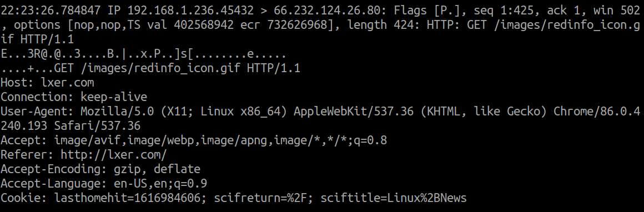Click Accept-Encoding: gzip, deflate line
644x212 pixels.
click(x=100, y=169)
